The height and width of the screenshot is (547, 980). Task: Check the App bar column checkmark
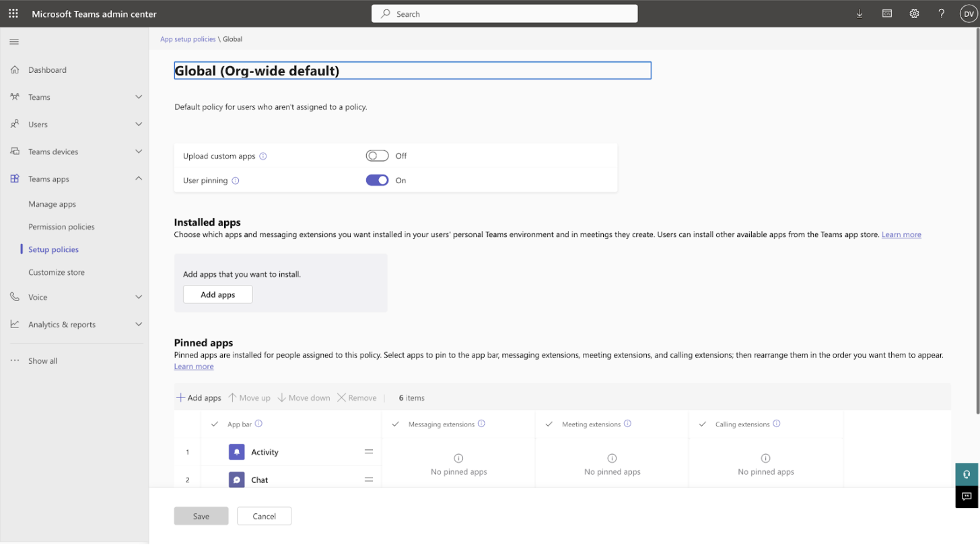(x=215, y=424)
